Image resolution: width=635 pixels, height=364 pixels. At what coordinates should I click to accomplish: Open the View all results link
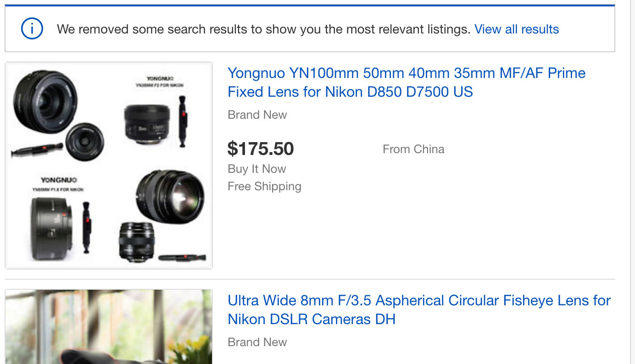pyautogui.click(x=517, y=29)
